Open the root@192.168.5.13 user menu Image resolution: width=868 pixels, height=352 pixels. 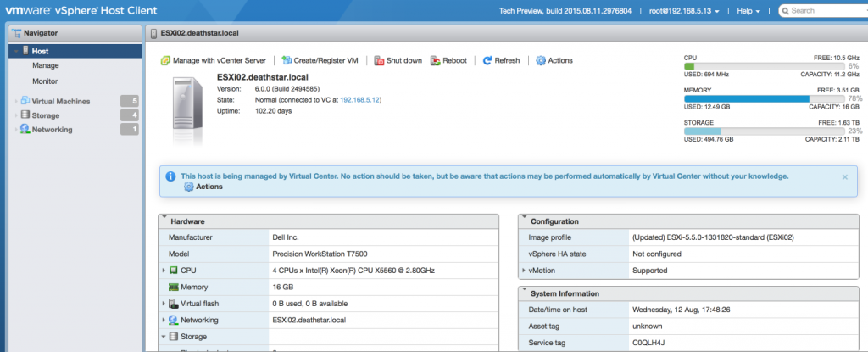684,11
